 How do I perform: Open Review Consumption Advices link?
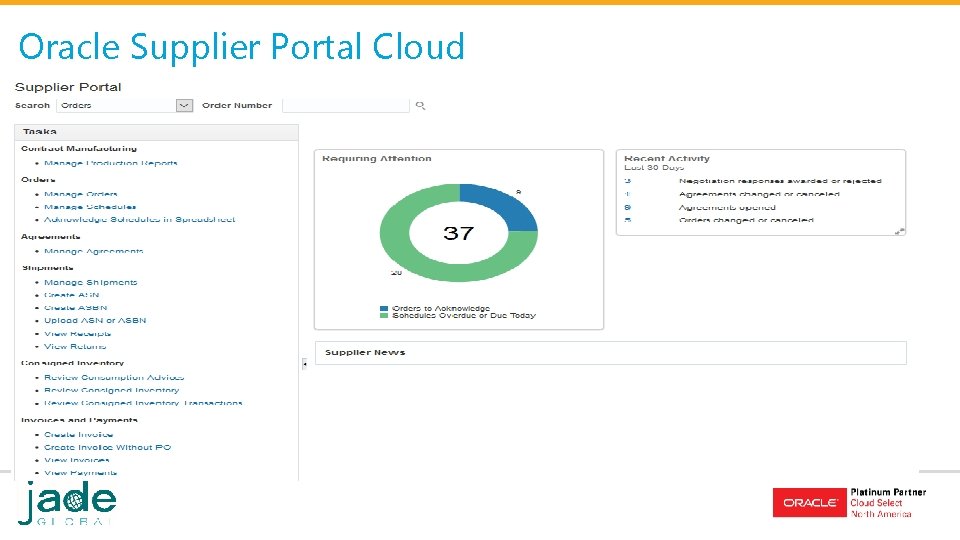(114, 377)
